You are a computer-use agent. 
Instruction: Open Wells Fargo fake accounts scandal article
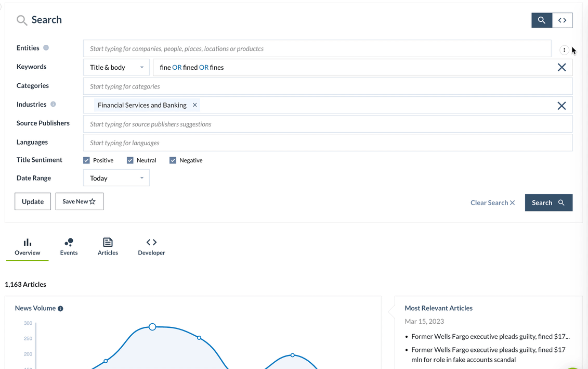(488, 355)
